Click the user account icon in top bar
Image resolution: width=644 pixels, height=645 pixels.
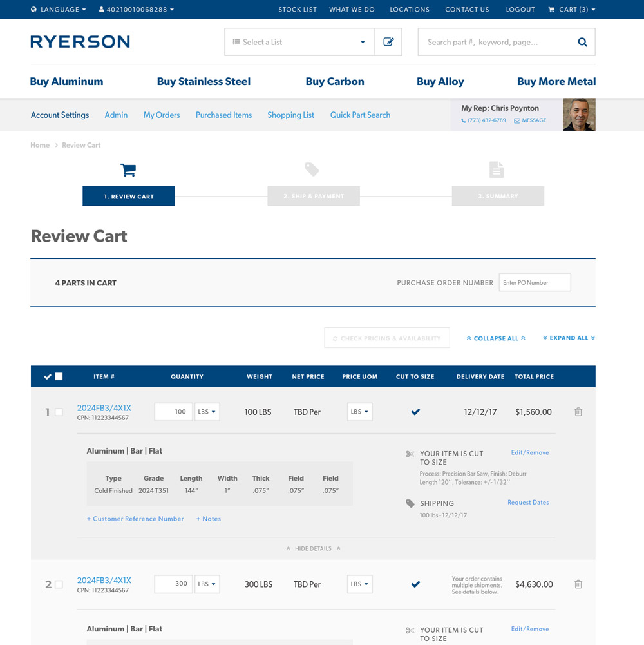[x=102, y=10]
